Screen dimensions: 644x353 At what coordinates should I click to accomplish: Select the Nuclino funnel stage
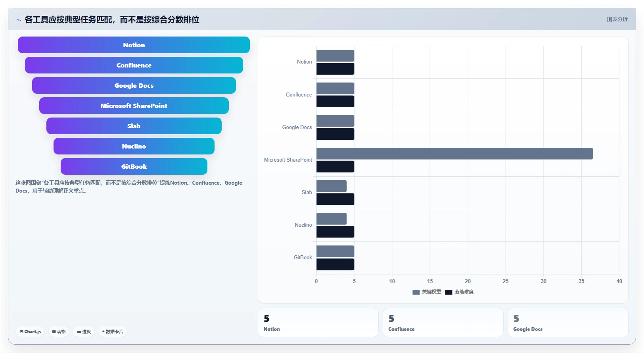[134, 146]
